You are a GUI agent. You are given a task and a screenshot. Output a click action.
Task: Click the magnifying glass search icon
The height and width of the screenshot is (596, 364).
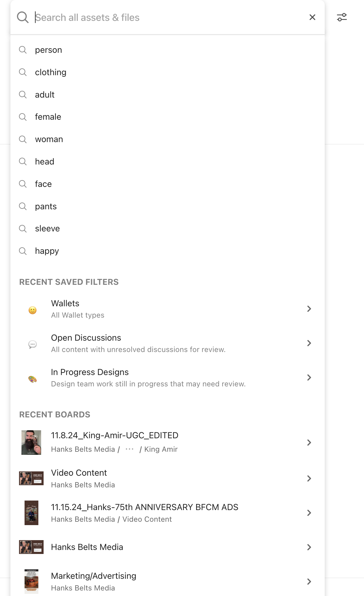pyautogui.click(x=22, y=17)
